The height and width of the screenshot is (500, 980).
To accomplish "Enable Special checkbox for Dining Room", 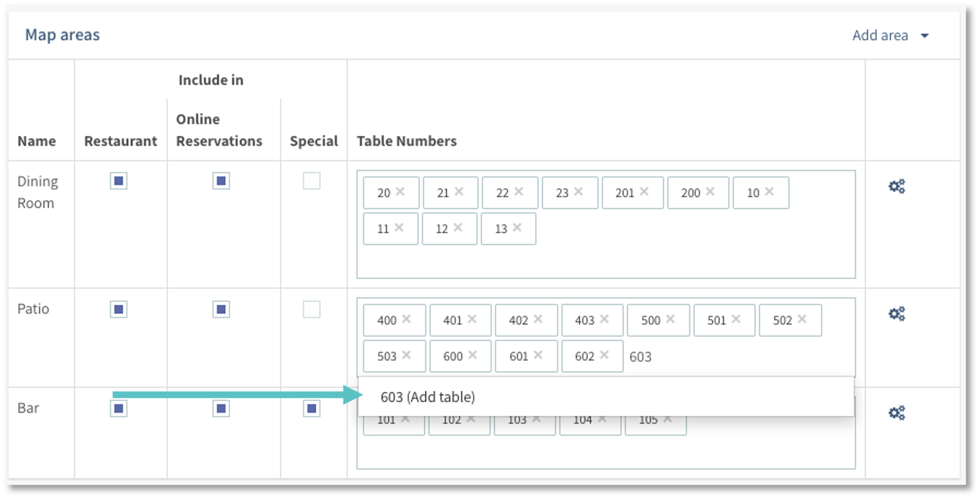I will click(312, 181).
